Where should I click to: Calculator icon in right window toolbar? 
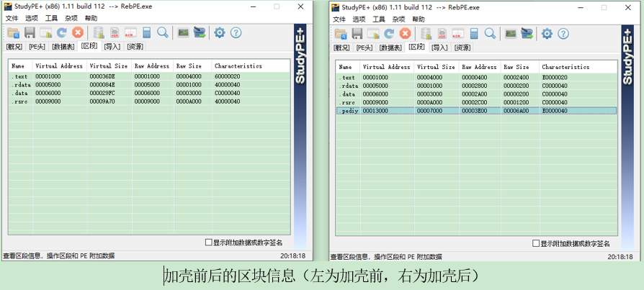click(474, 34)
